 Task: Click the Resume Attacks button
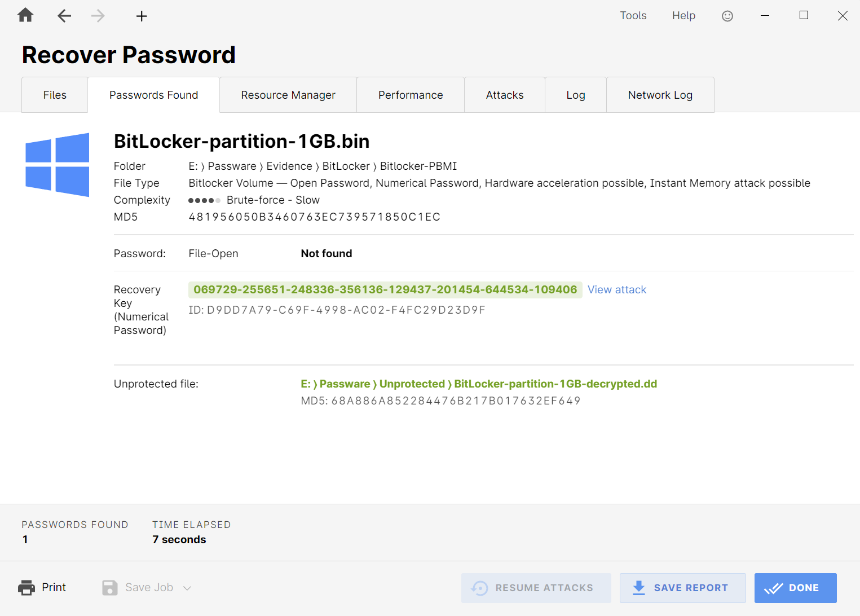click(536, 588)
